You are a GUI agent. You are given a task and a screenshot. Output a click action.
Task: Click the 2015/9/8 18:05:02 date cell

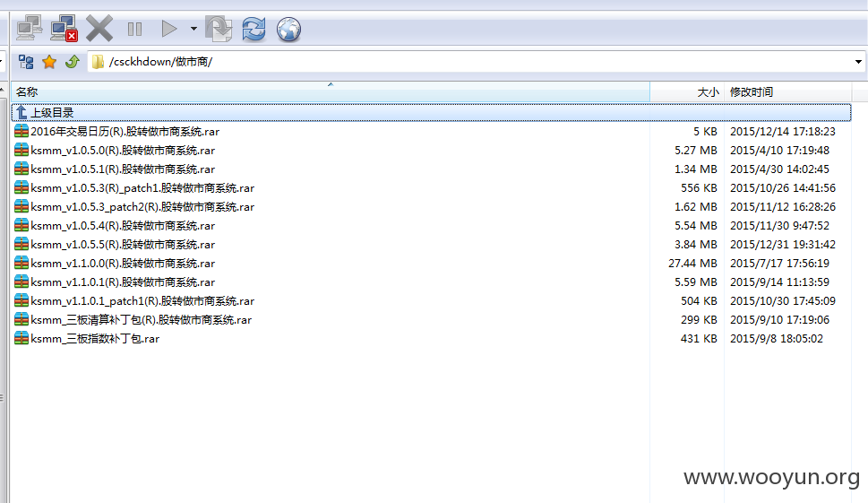pyautogui.click(x=777, y=339)
